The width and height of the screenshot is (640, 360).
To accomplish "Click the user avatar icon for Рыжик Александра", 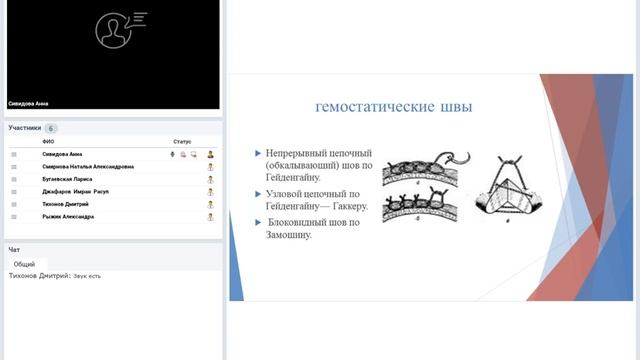I will (x=210, y=217).
